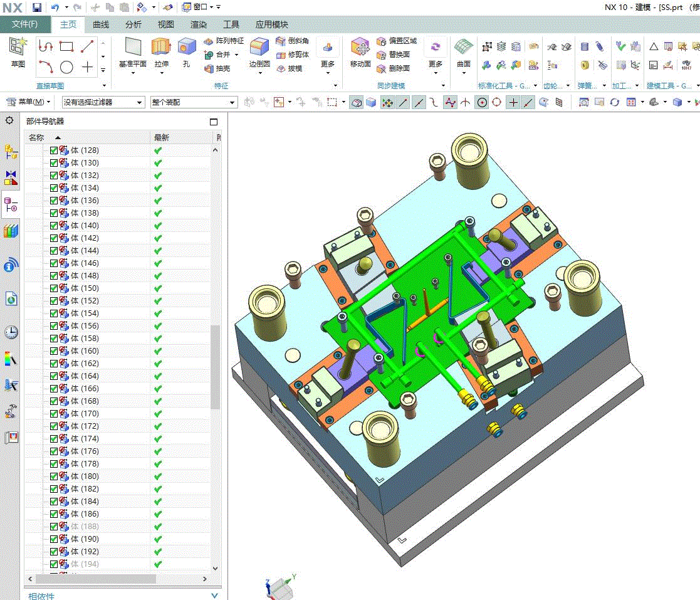Uncheck the checkbox for 体 (160)
The image size is (700, 600).
53,351
